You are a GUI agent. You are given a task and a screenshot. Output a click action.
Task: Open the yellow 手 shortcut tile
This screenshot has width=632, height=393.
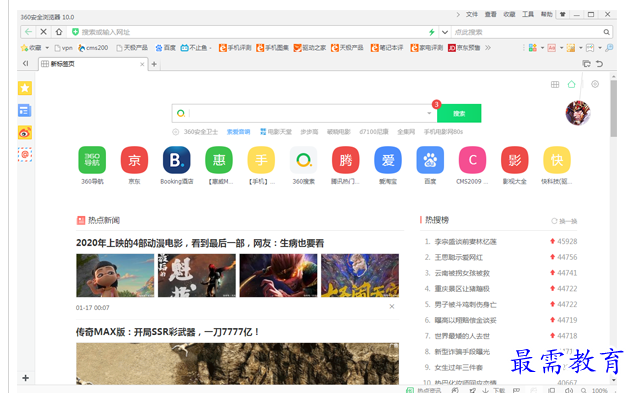(261, 160)
